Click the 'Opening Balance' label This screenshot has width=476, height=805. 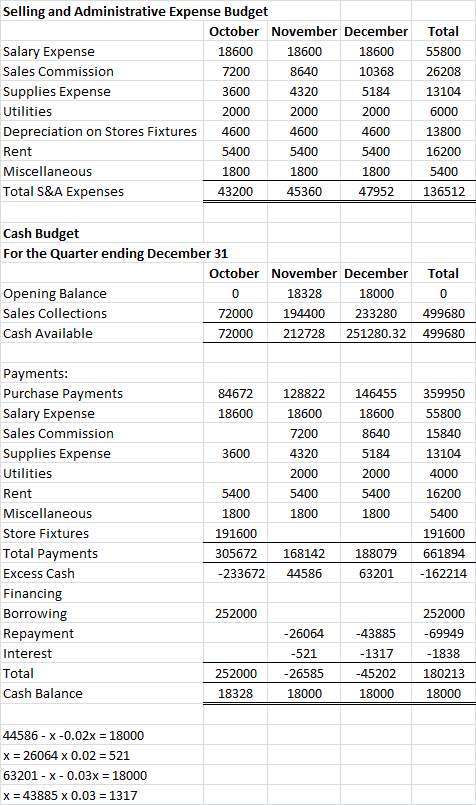pos(55,294)
